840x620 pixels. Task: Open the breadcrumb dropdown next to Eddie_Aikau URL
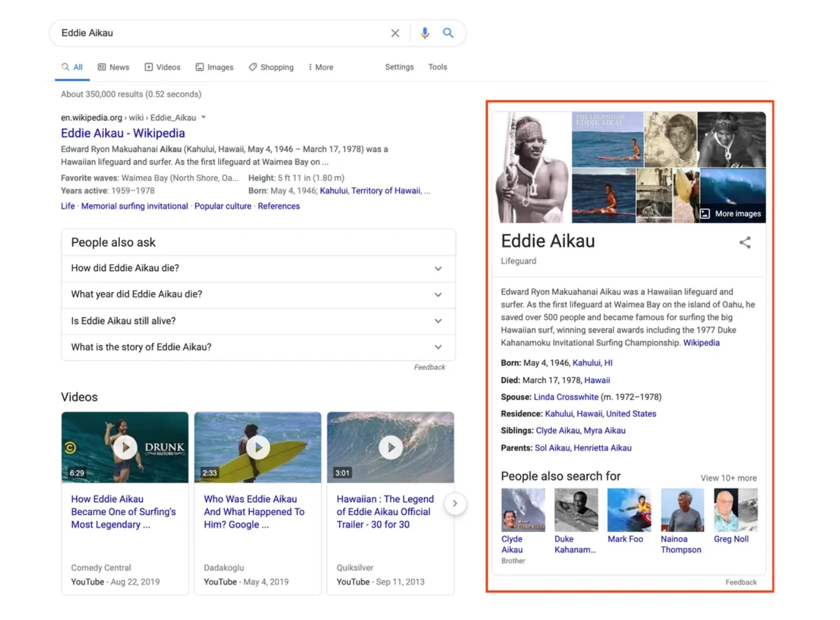pyautogui.click(x=204, y=117)
